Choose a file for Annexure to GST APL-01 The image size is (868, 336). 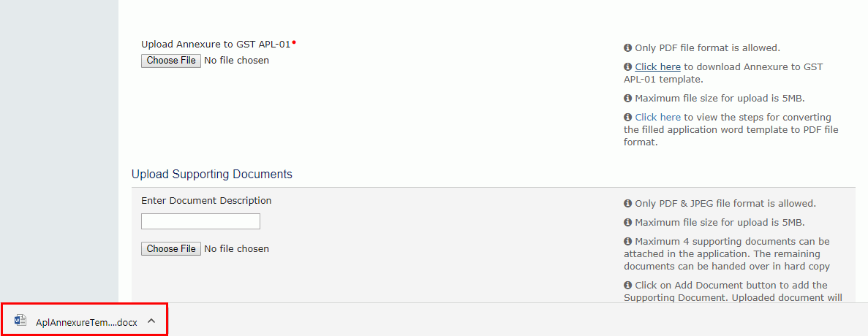pyautogui.click(x=171, y=61)
